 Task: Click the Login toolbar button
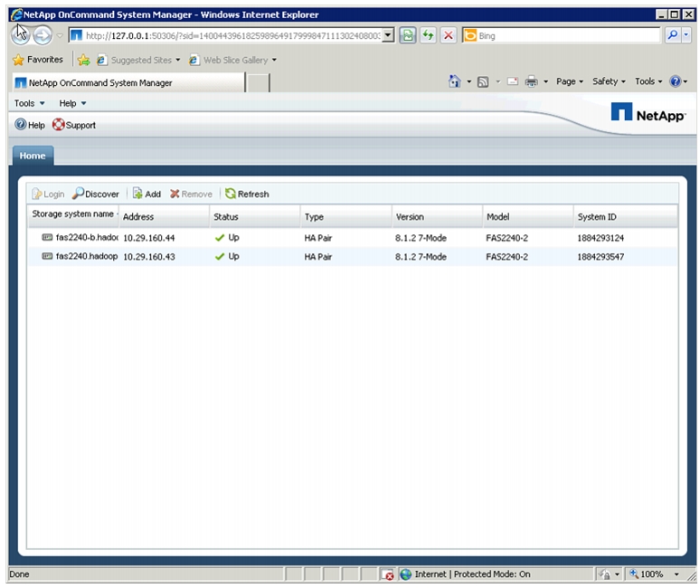pyautogui.click(x=48, y=194)
